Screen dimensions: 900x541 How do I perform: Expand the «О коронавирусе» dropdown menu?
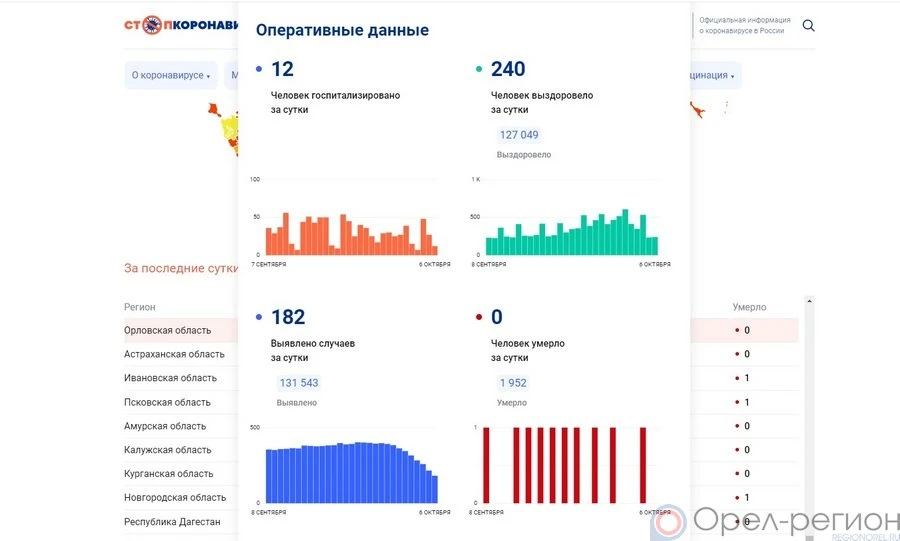(171, 76)
